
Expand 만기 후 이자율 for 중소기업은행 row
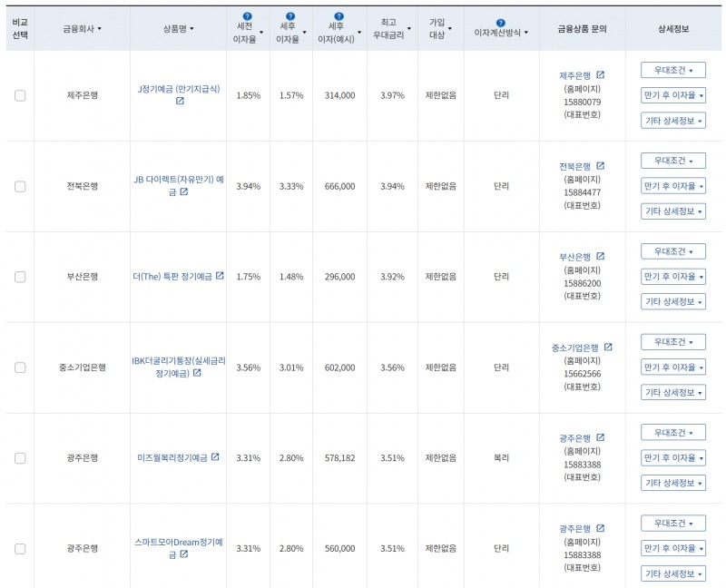tap(673, 367)
